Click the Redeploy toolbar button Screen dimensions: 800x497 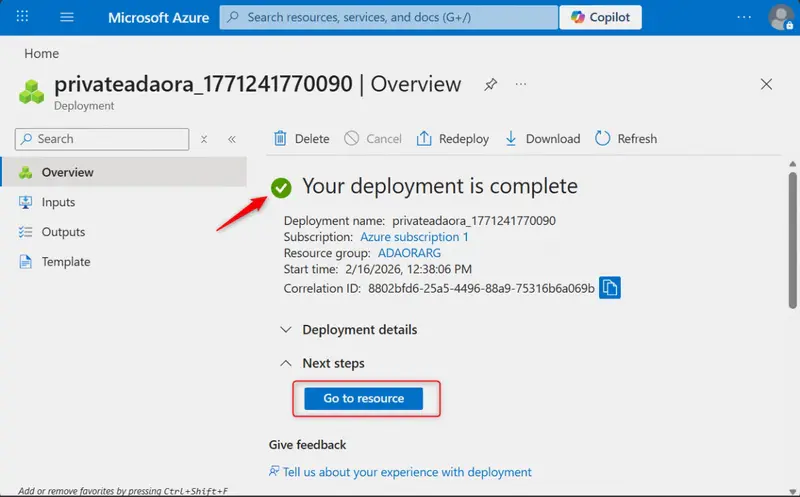point(453,139)
